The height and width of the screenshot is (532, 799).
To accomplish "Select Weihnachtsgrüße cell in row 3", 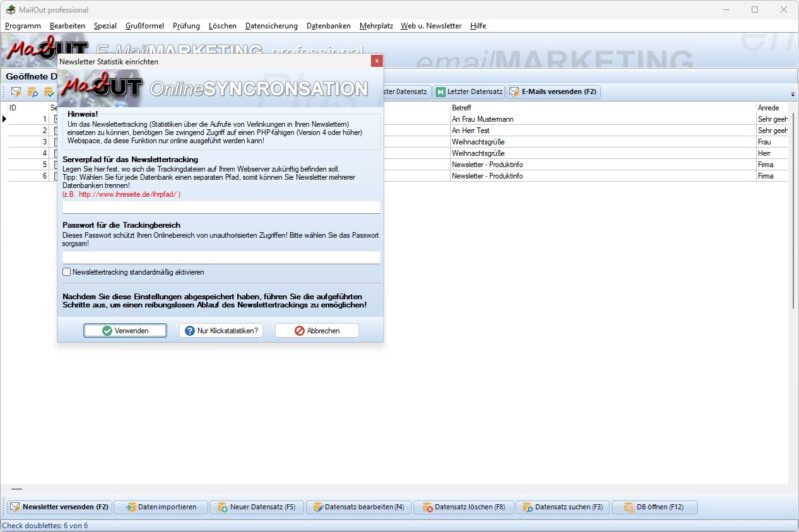I will pyautogui.click(x=603, y=142).
